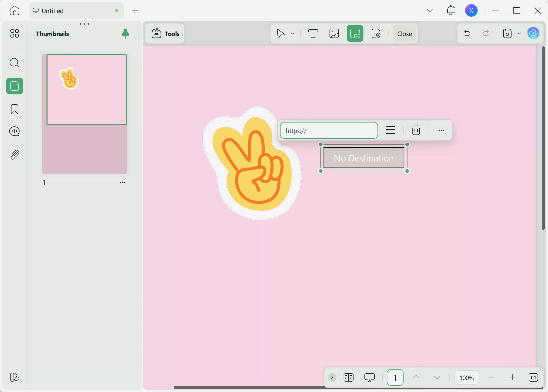Open the Tools menu
The height and width of the screenshot is (392, 548).
pos(165,34)
